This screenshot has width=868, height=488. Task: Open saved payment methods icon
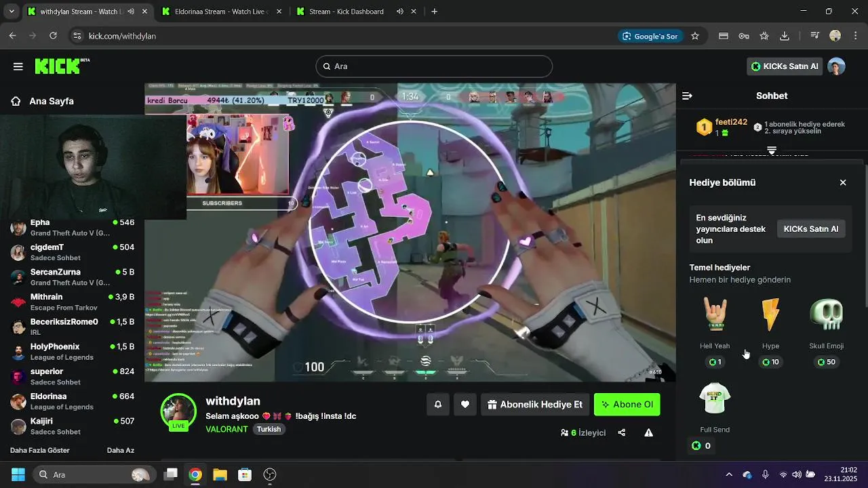724,36
